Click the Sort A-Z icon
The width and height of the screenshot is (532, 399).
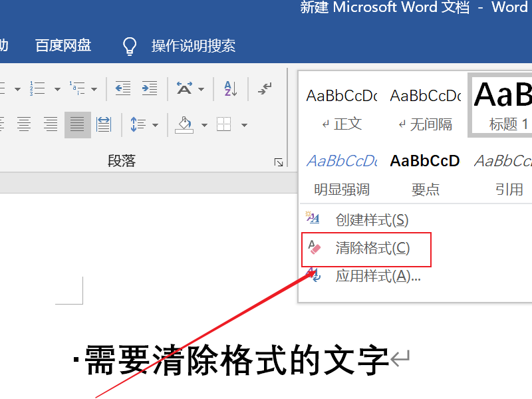[229, 88]
